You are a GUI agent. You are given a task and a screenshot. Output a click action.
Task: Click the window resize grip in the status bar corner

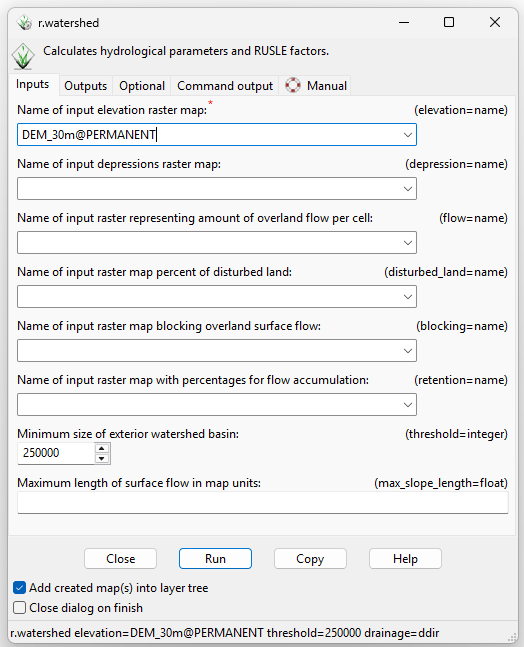click(512, 637)
